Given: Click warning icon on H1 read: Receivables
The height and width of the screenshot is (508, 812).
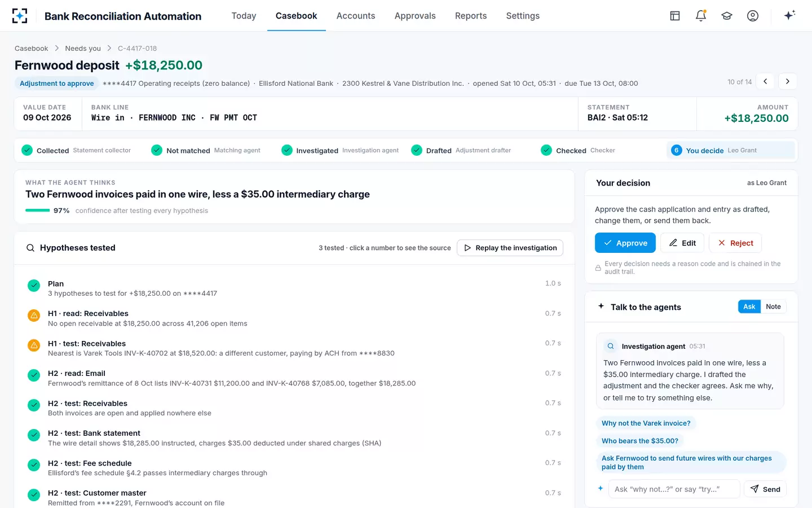Looking at the screenshot, I should (x=34, y=316).
